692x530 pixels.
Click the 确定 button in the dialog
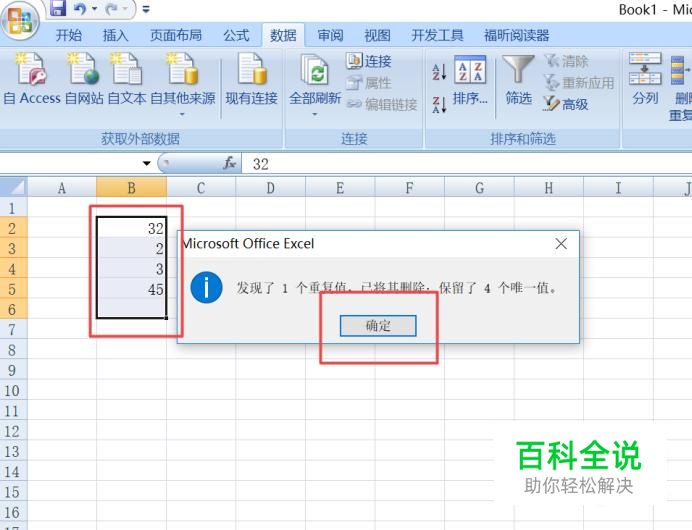378,326
